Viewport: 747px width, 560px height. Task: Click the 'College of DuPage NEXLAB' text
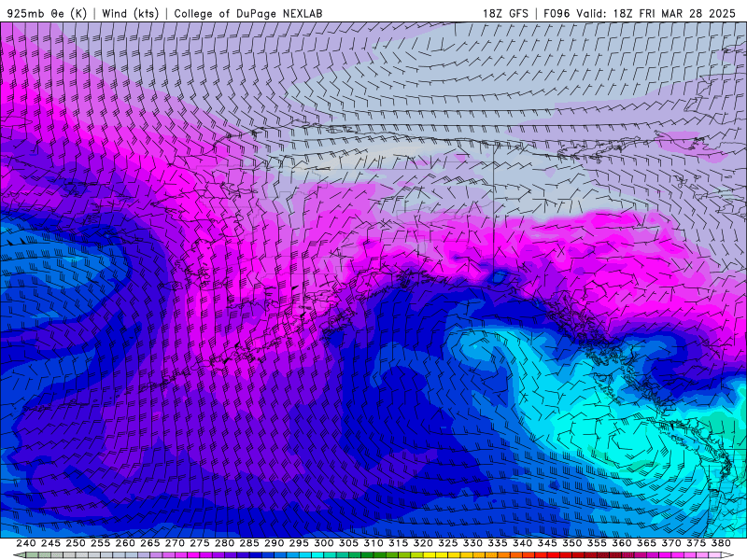[x=248, y=13]
